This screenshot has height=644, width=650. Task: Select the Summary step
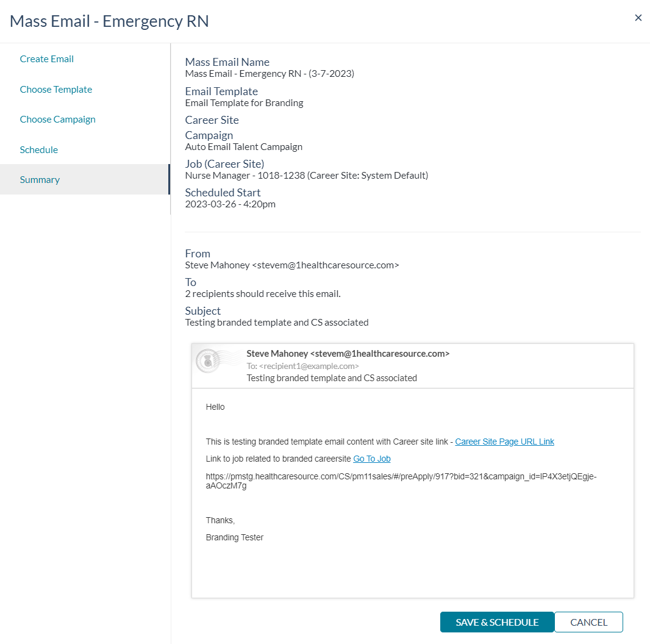click(40, 179)
